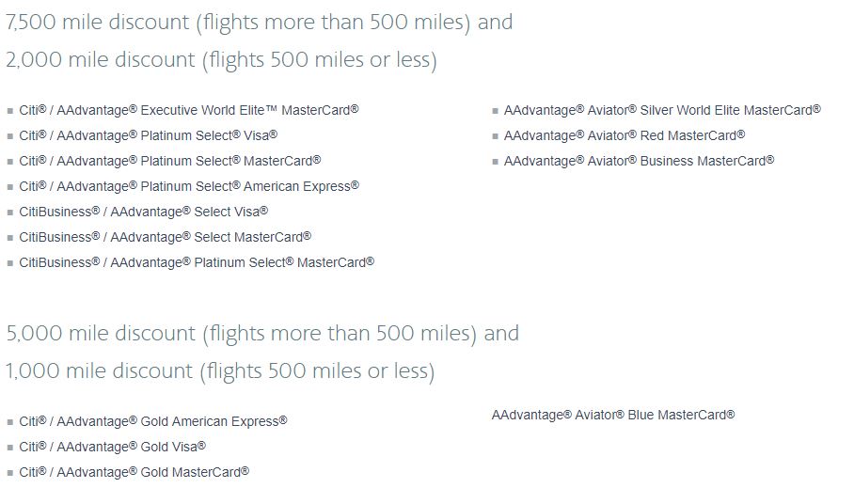Viewport: 854px width, 504px height.
Task: Click the 2,000 mile discount heading line
Action: click(x=221, y=60)
